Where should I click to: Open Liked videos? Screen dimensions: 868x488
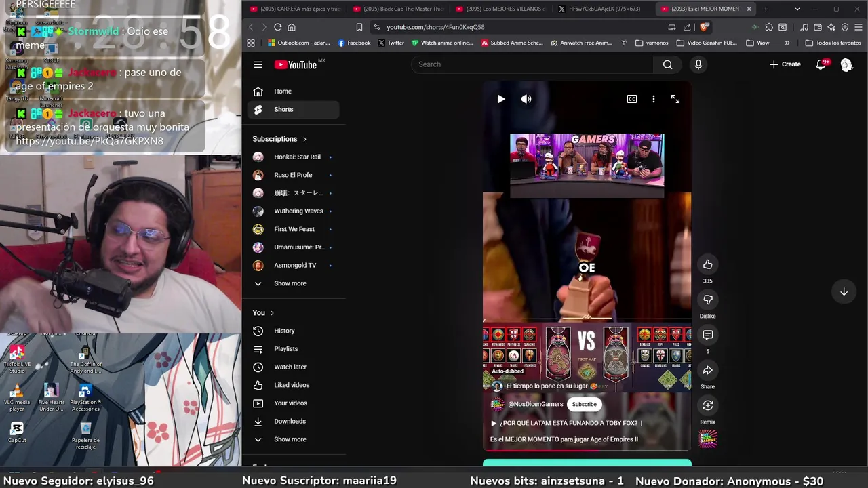[293, 385]
